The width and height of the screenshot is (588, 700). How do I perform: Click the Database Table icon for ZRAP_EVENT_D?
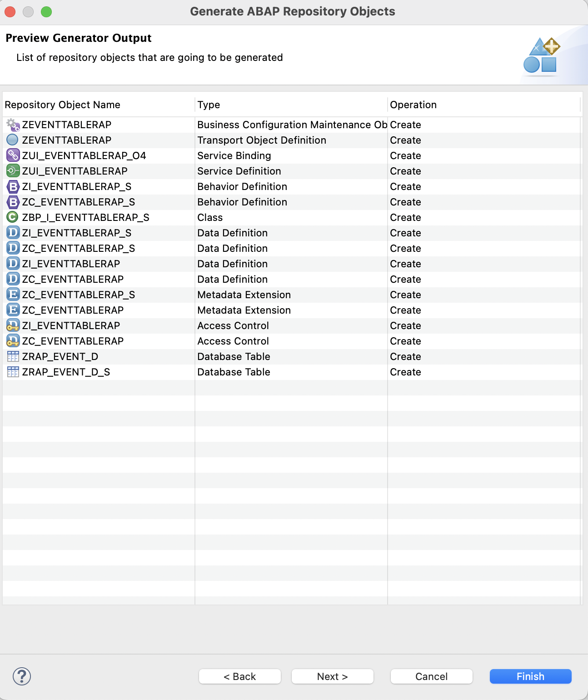(x=13, y=356)
